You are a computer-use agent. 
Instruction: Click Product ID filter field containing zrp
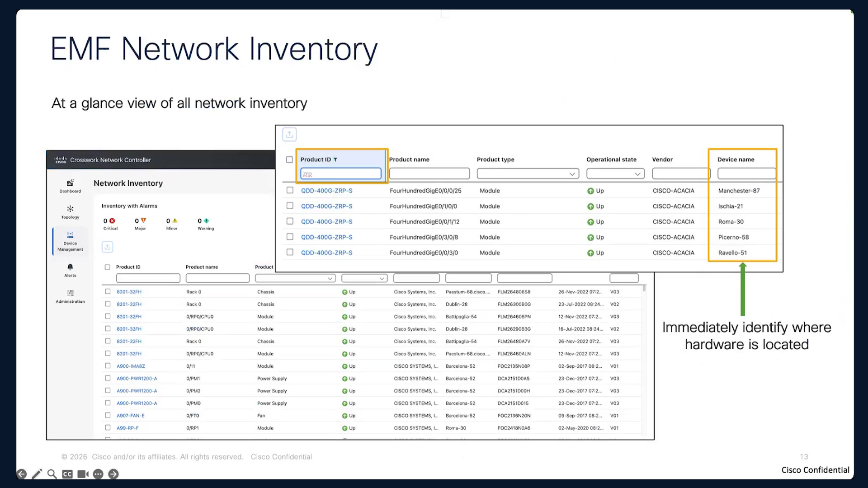(x=341, y=174)
